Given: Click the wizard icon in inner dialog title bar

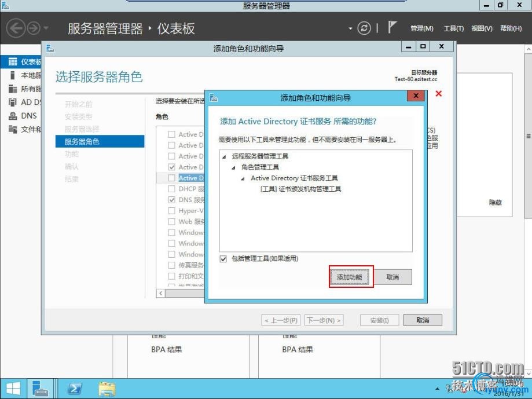Looking at the screenshot, I should click(214, 98).
